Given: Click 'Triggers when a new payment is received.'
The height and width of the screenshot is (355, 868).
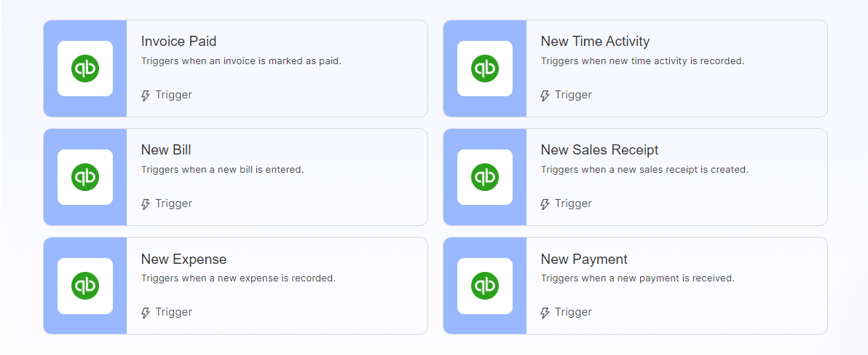Looking at the screenshot, I should (x=638, y=278).
